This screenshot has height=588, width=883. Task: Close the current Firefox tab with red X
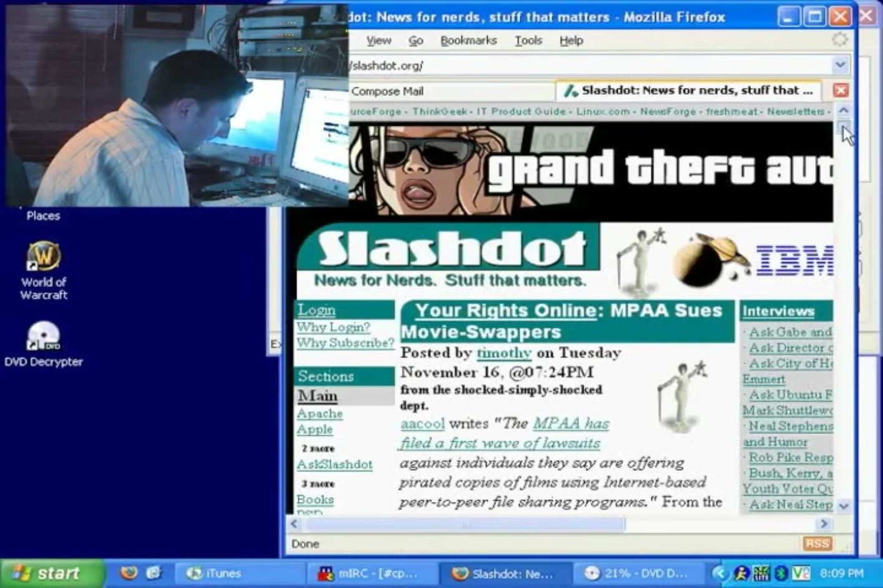pyautogui.click(x=841, y=90)
